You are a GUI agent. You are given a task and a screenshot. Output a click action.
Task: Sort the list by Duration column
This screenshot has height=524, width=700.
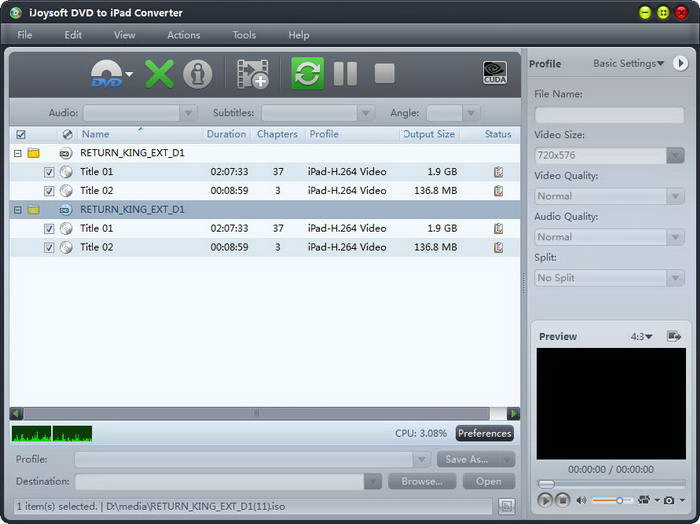click(226, 134)
